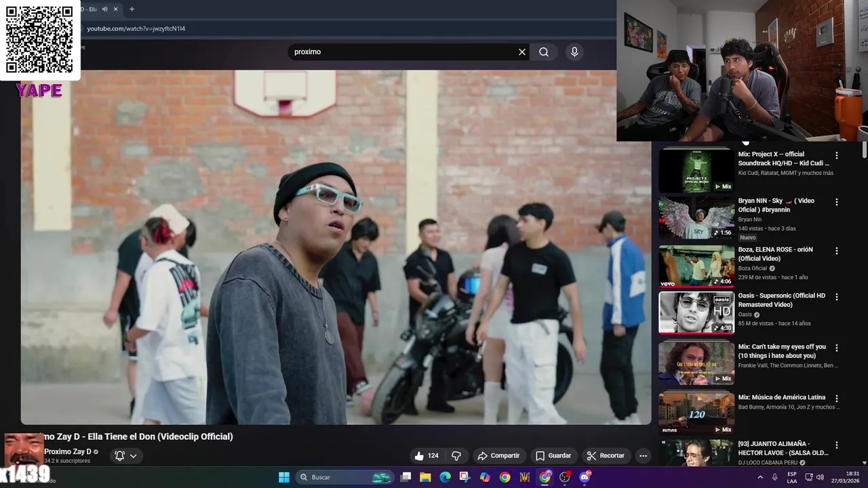The height and width of the screenshot is (488, 868).
Task: Open Snipping Tool from the taskbar
Action: point(465,477)
